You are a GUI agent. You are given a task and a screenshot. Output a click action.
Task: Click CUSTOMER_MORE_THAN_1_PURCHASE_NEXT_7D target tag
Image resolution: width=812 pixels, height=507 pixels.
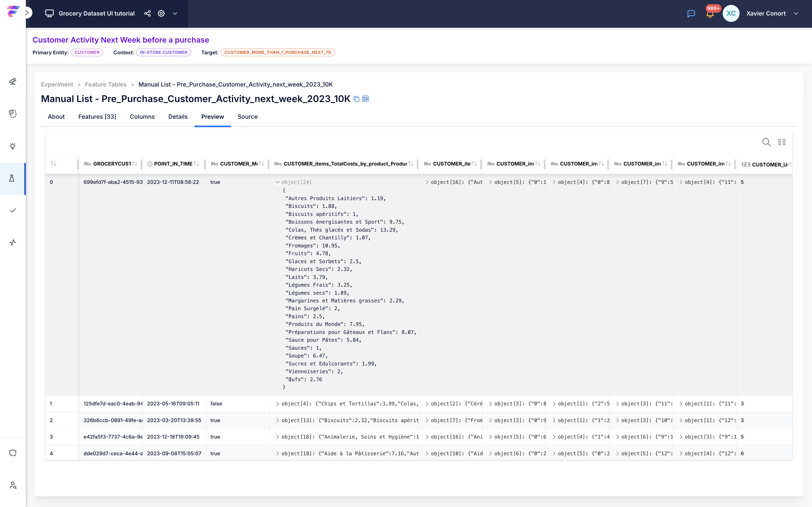coord(277,52)
